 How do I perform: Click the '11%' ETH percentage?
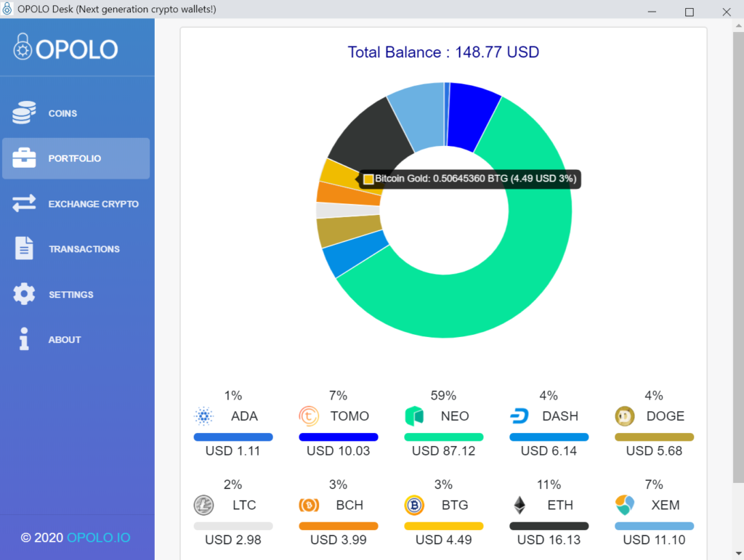[x=549, y=484]
